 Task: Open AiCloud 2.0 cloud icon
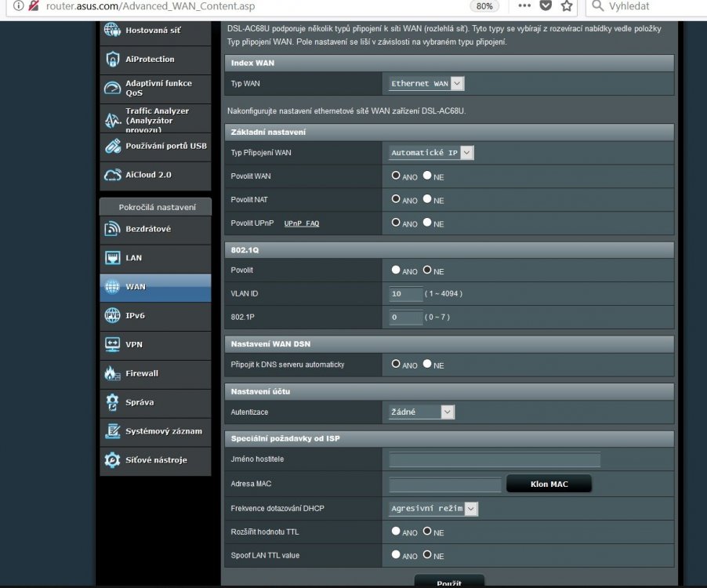[x=112, y=175]
